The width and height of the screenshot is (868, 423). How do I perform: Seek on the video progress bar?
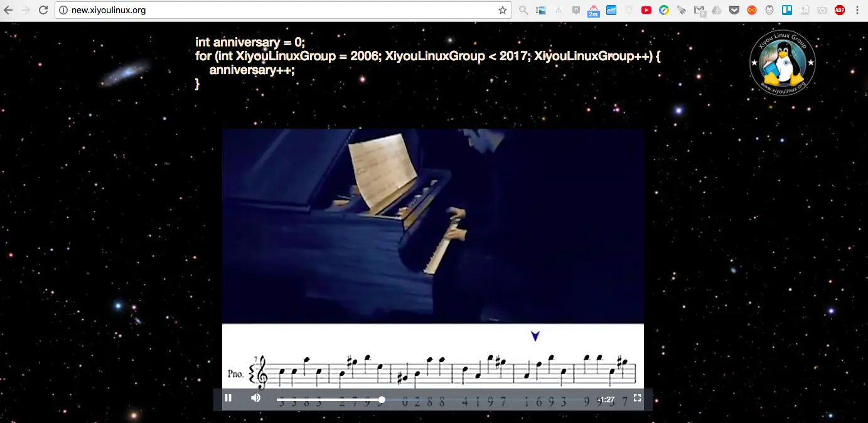click(433, 400)
